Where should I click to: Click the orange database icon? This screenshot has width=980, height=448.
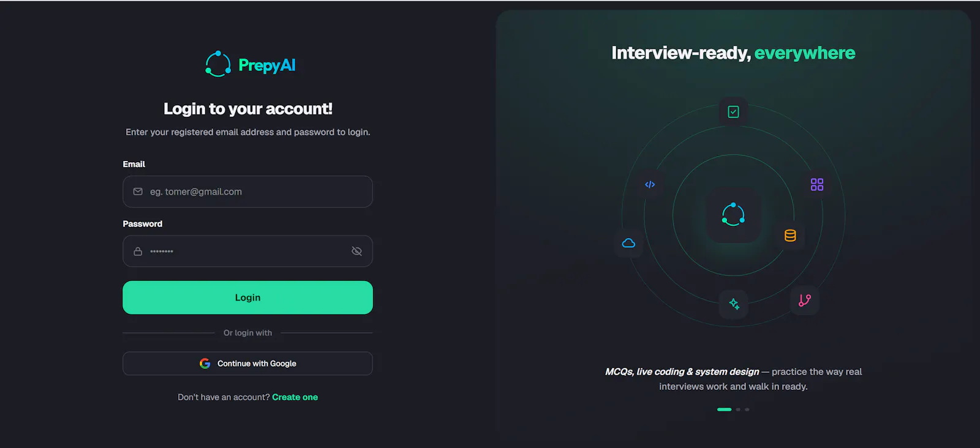[x=790, y=236]
